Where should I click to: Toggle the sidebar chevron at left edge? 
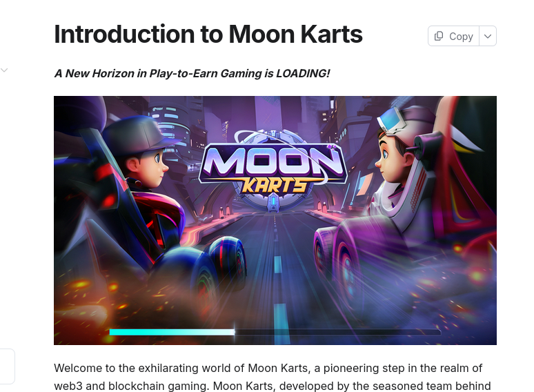pos(4,70)
